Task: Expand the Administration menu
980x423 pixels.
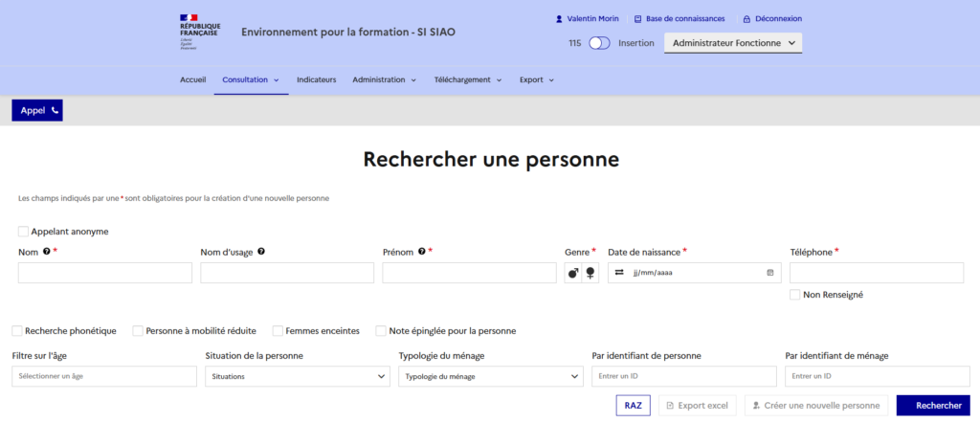Action: pyautogui.click(x=385, y=80)
